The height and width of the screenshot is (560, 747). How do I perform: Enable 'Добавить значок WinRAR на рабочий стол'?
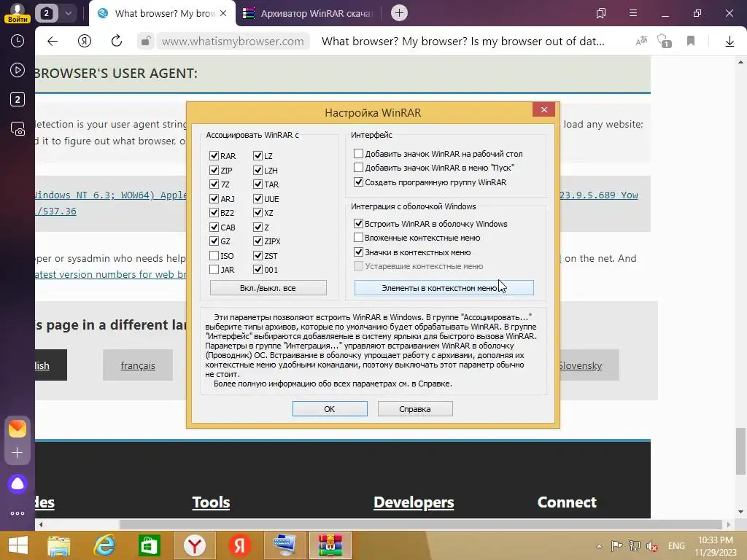(x=358, y=153)
